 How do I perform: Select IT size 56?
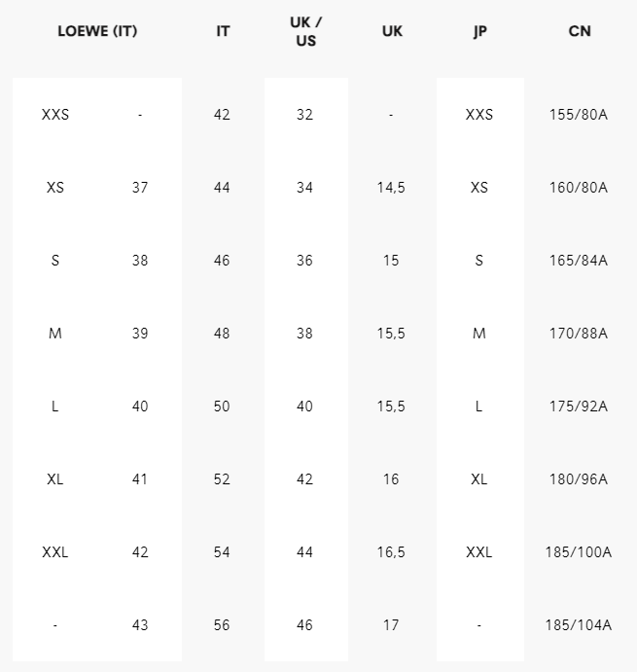click(x=223, y=625)
